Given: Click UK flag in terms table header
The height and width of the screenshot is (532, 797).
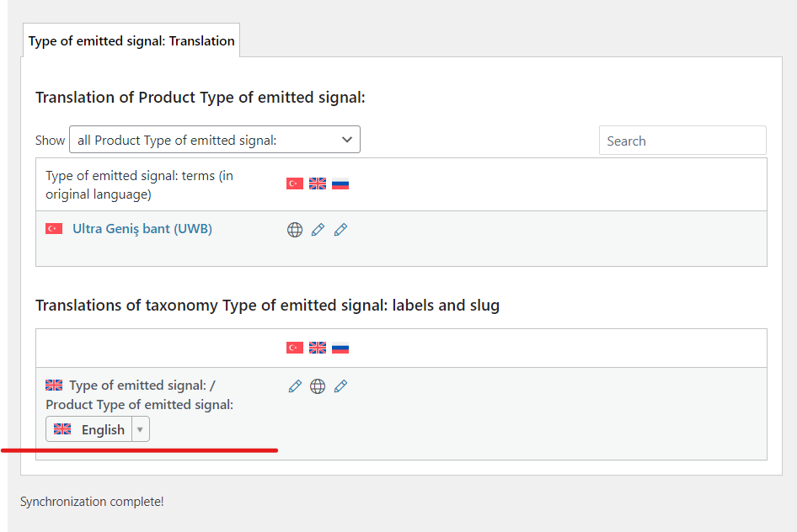Looking at the screenshot, I should click(318, 184).
